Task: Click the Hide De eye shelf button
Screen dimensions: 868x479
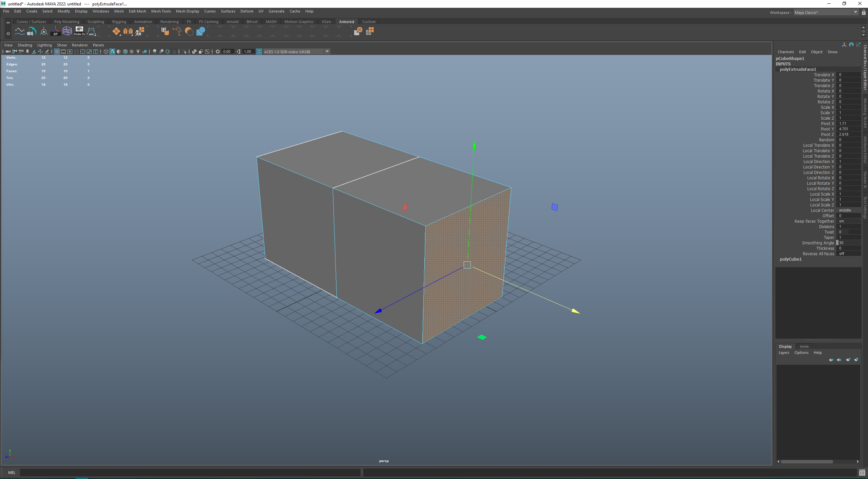Action: point(79,31)
